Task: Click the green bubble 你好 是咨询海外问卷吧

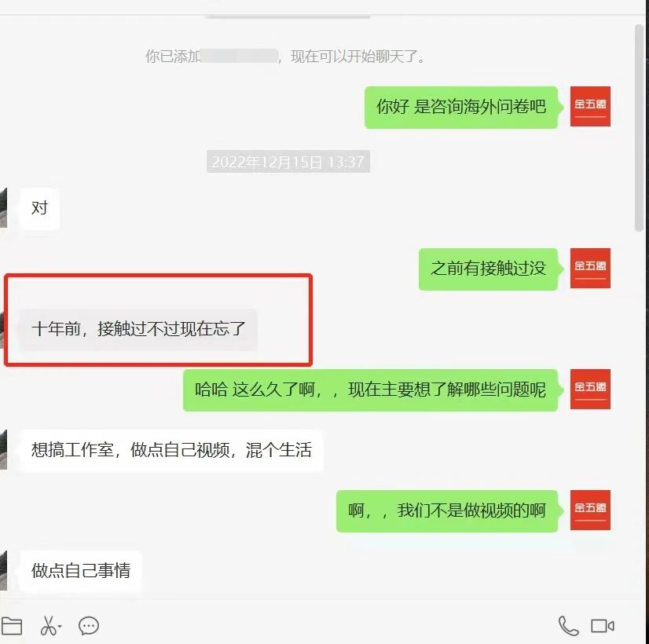Action: (x=461, y=107)
